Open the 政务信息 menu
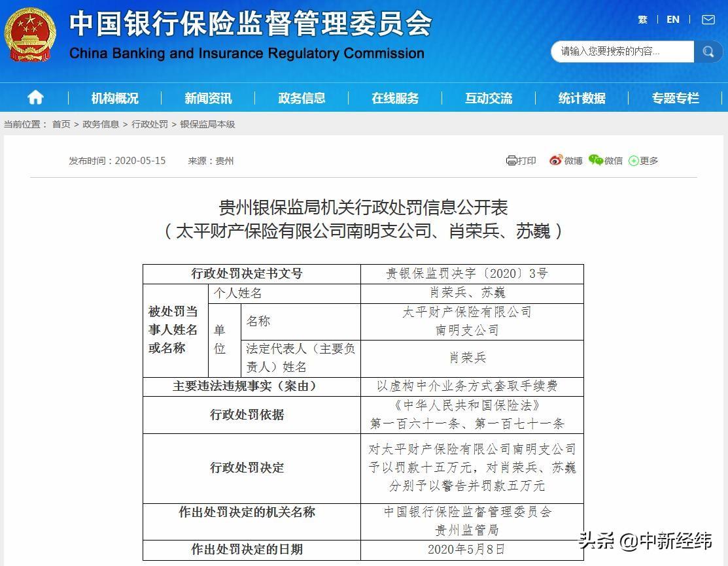Viewport: 728px width, 566px height. pos(302,98)
